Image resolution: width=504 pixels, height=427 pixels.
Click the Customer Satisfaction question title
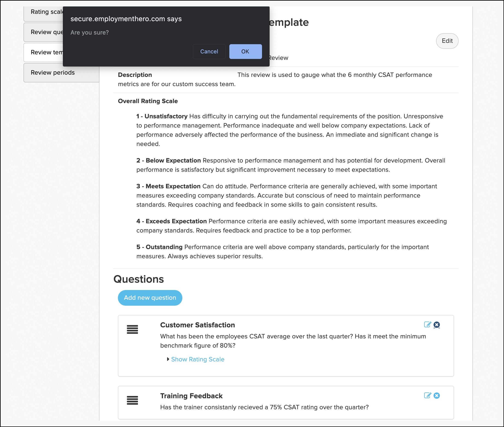197,325
